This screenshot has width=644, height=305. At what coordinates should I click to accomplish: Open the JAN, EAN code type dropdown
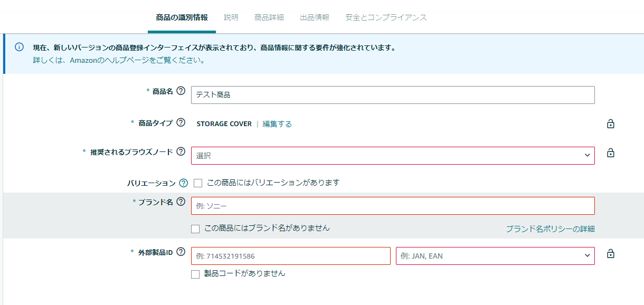495,255
